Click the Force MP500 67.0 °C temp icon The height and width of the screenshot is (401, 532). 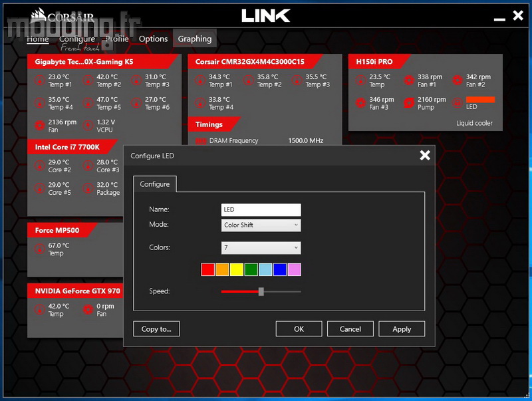tap(40, 249)
